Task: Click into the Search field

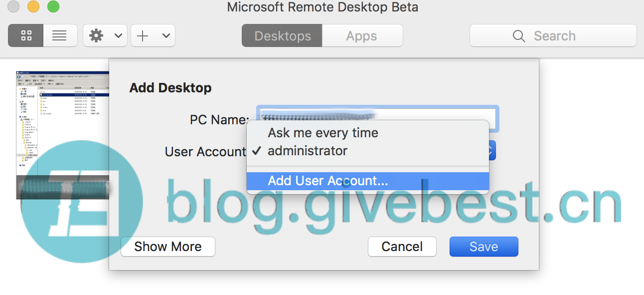Action: tap(553, 36)
